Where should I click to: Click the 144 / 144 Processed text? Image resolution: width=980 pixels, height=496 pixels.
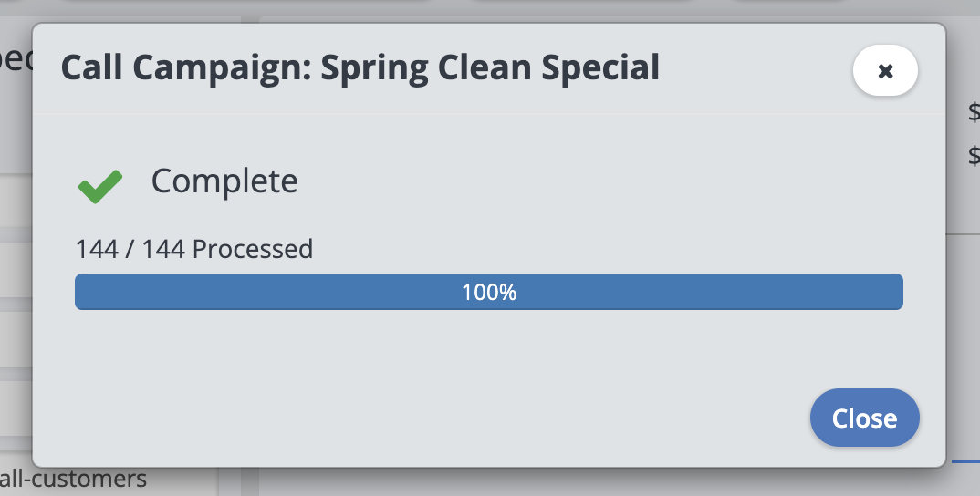click(x=194, y=249)
